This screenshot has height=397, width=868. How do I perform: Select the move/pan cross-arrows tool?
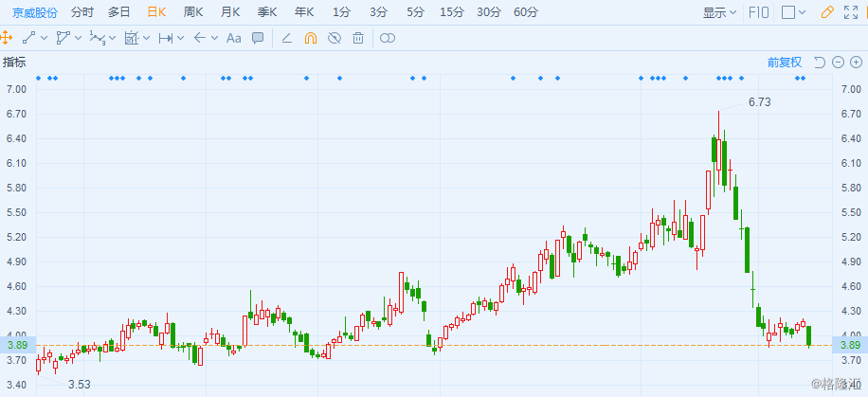[6, 38]
